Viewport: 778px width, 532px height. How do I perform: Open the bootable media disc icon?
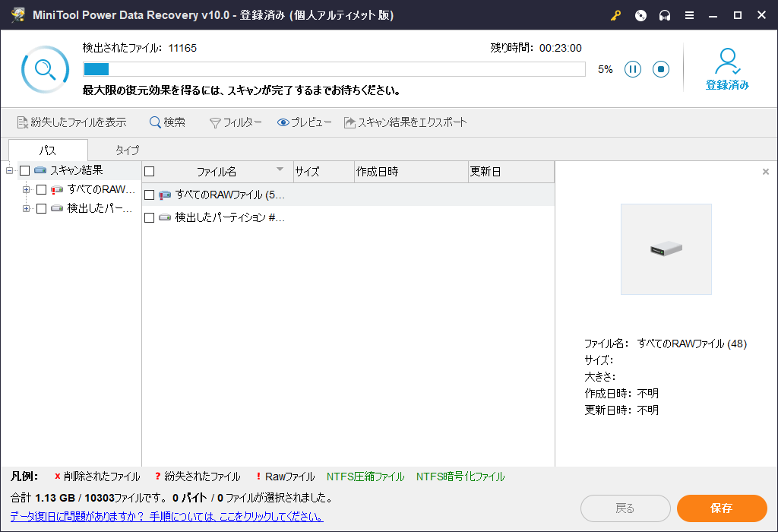tap(640, 15)
